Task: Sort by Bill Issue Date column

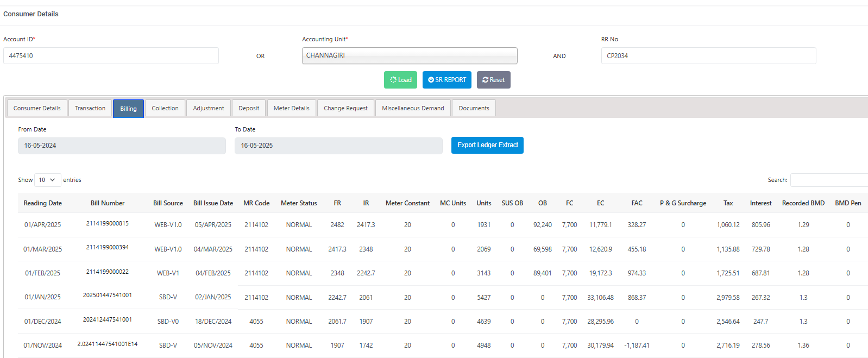Action: click(x=213, y=203)
